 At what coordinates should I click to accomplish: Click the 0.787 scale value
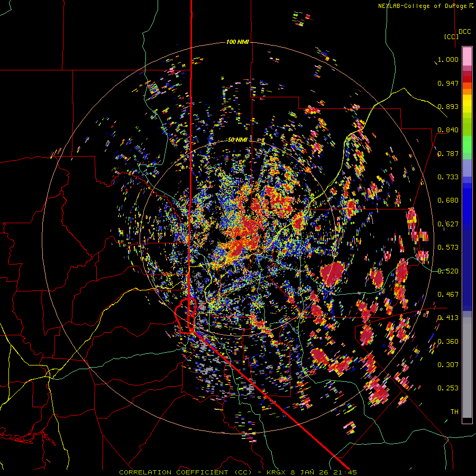pyautogui.click(x=448, y=153)
